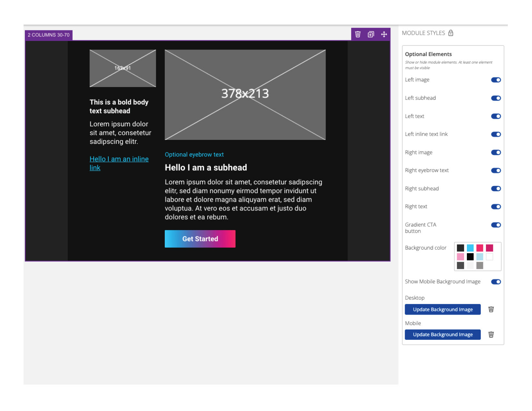Select the 2 COLUMNS 30-70 module label
The image size is (532, 411).
coord(49,35)
